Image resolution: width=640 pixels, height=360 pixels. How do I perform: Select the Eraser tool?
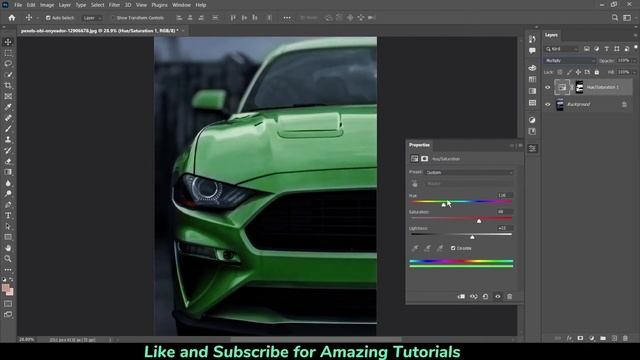(x=8, y=161)
